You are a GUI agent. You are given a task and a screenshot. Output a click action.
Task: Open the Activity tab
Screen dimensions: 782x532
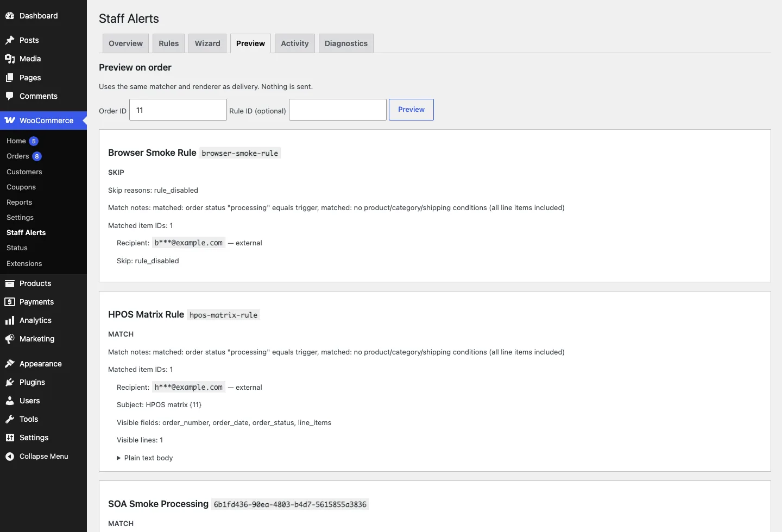295,43
